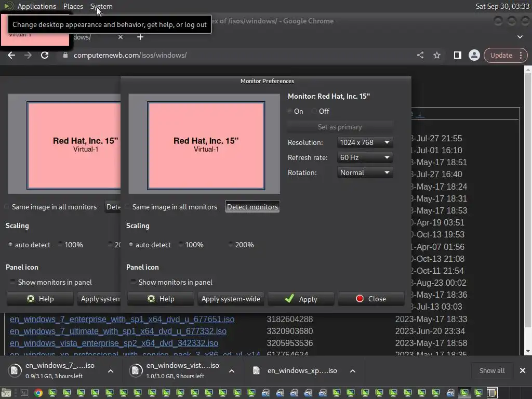
Task: Select the Off radio button
Action: (x=314, y=111)
